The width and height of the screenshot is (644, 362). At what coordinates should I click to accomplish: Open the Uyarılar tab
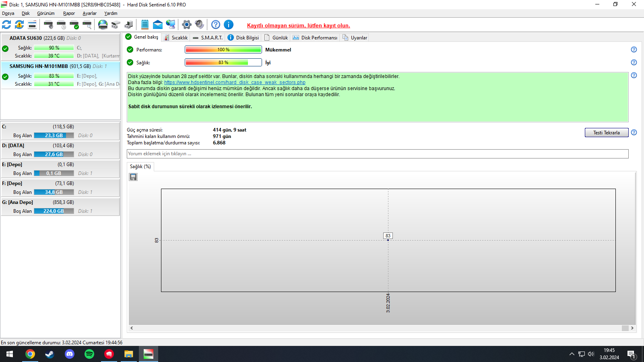point(355,37)
